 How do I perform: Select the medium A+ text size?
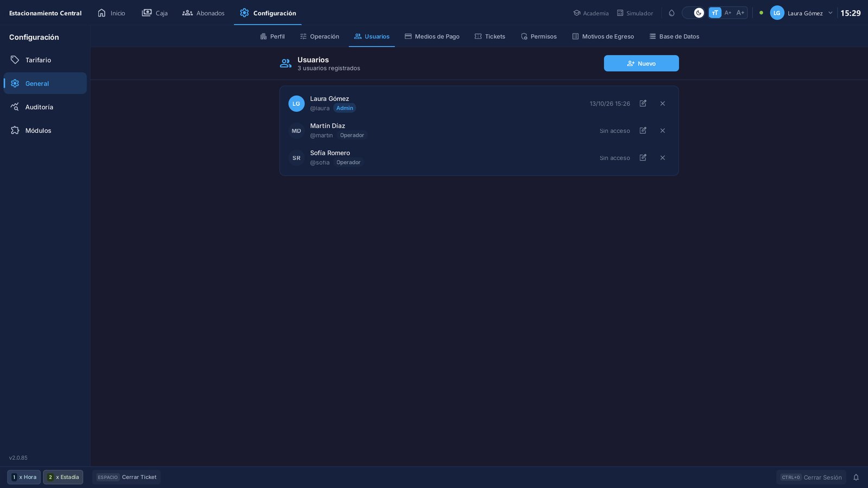pos(728,13)
